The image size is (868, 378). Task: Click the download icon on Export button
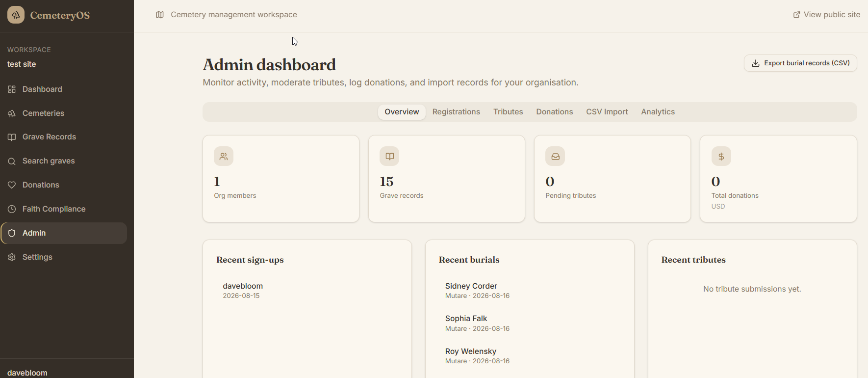[756, 63]
